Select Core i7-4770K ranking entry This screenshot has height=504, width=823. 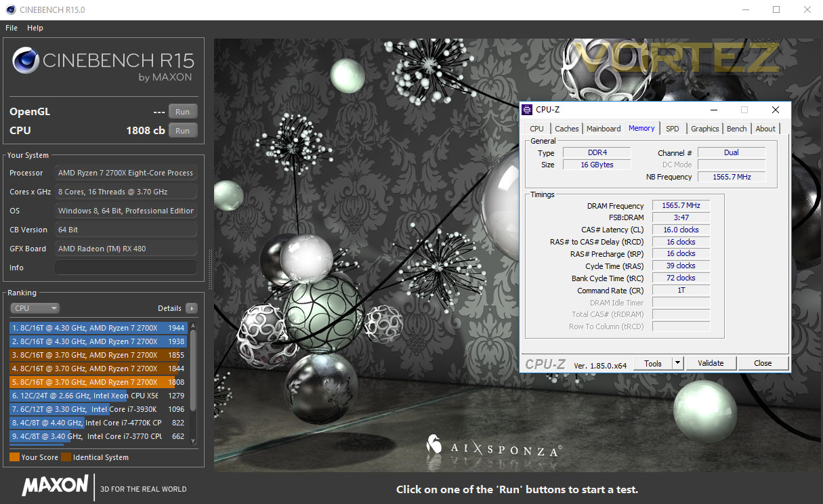click(x=99, y=423)
